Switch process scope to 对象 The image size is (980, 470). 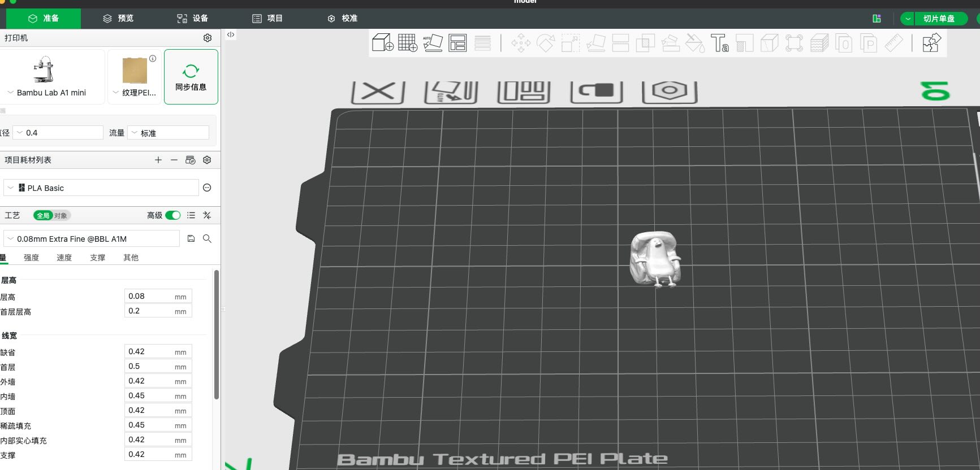[x=61, y=215]
